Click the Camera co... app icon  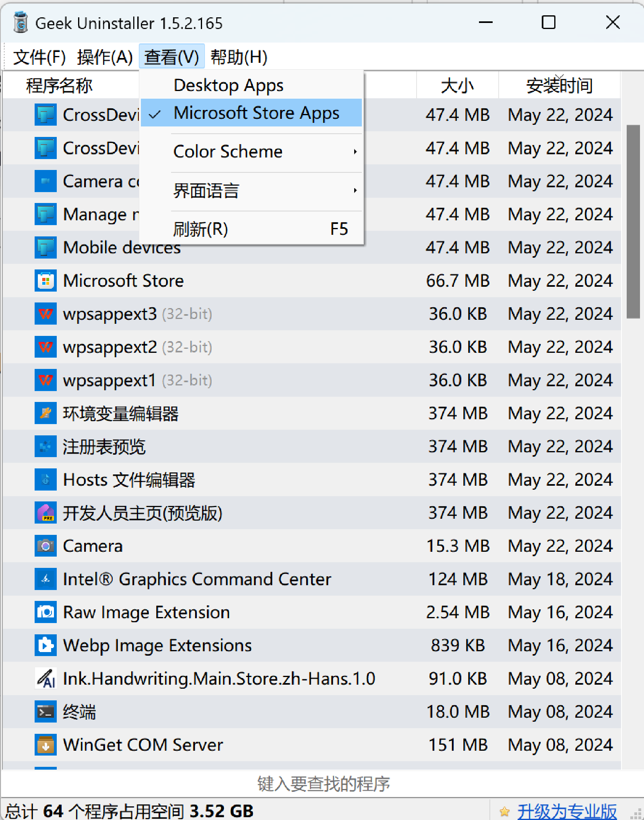coord(45,181)
